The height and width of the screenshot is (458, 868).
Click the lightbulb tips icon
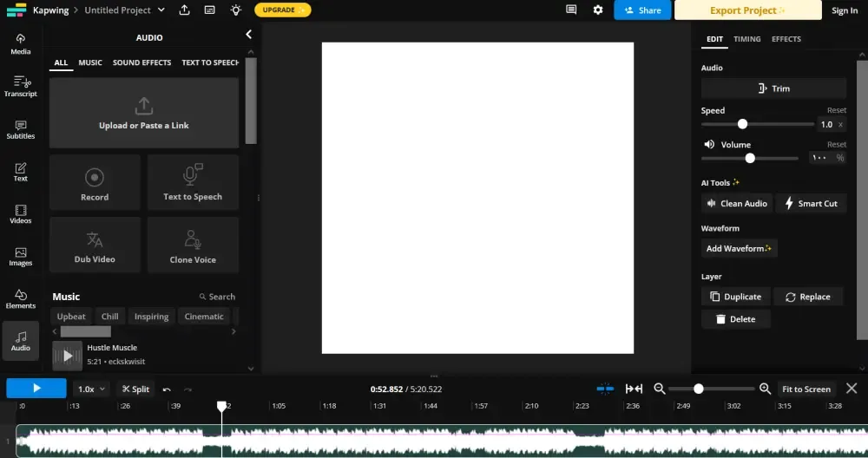pyautogui.click(x=235, y=10)
